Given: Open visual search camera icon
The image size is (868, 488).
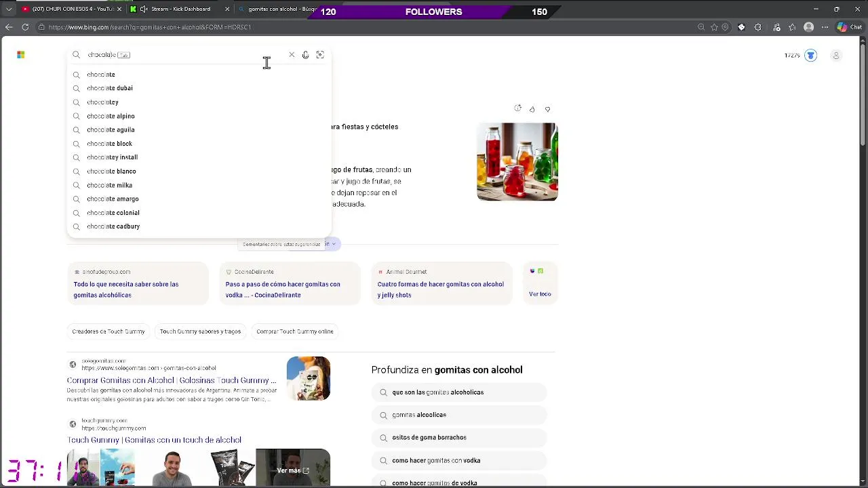Looking at the screenshot, I should (x=320, y=55).
